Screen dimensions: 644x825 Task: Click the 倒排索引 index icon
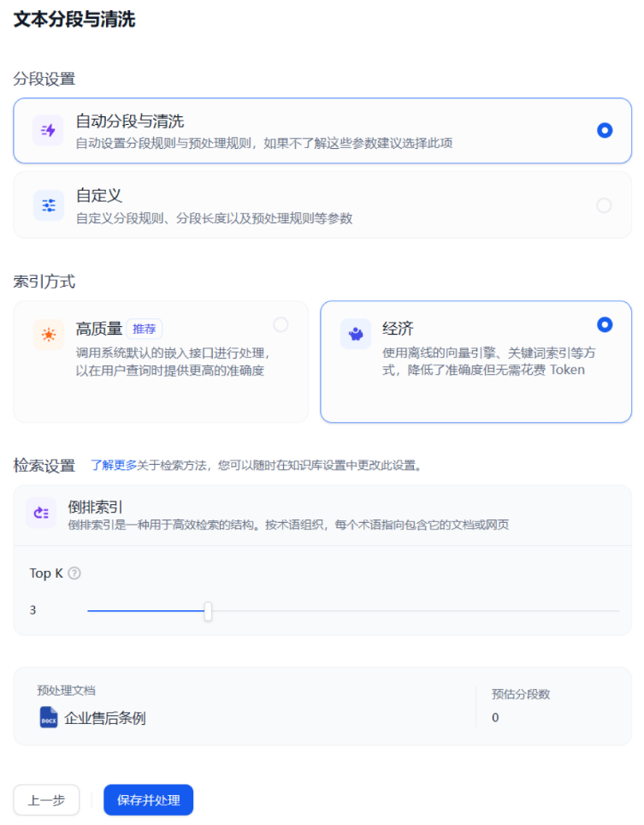click(40, 512)
